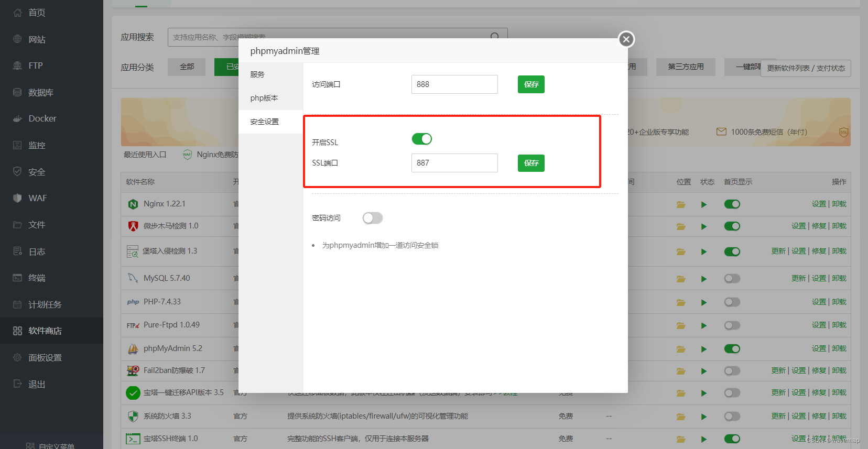Open the 安全设置 tab
The width and height of the screenshot is (868, 449).
(265, 122)
